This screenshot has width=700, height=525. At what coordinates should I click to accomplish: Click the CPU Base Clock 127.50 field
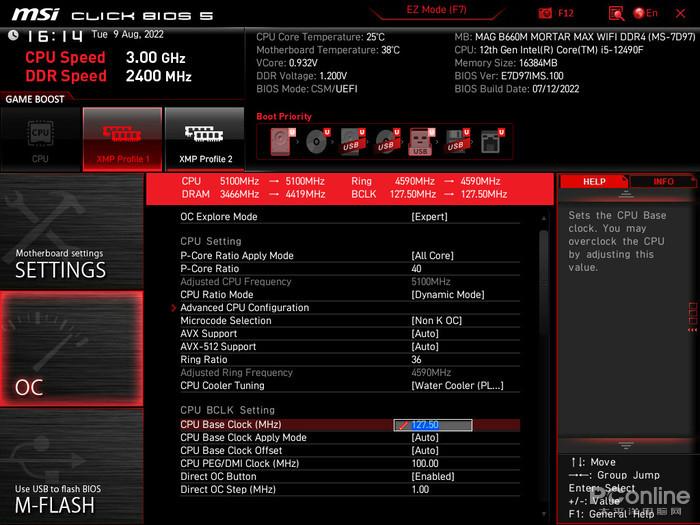(x=433, y=425)
